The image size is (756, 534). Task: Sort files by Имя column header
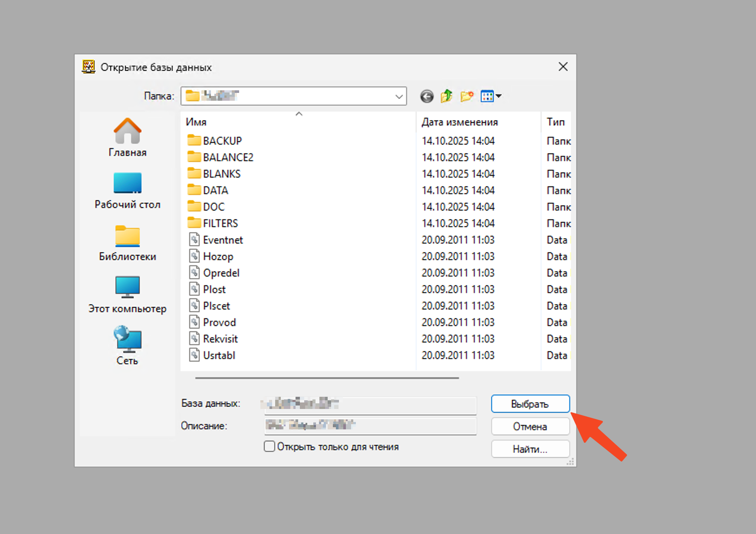pos(196,122)
